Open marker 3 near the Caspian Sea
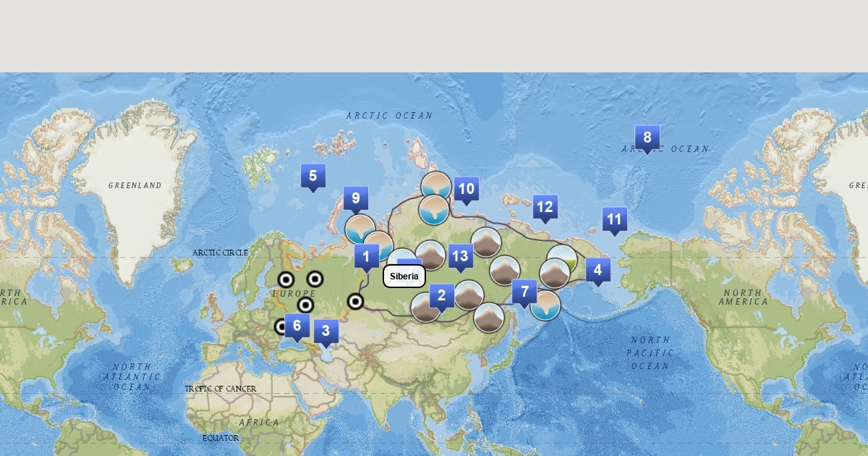The image size is (868, 456). pos(325,332)
